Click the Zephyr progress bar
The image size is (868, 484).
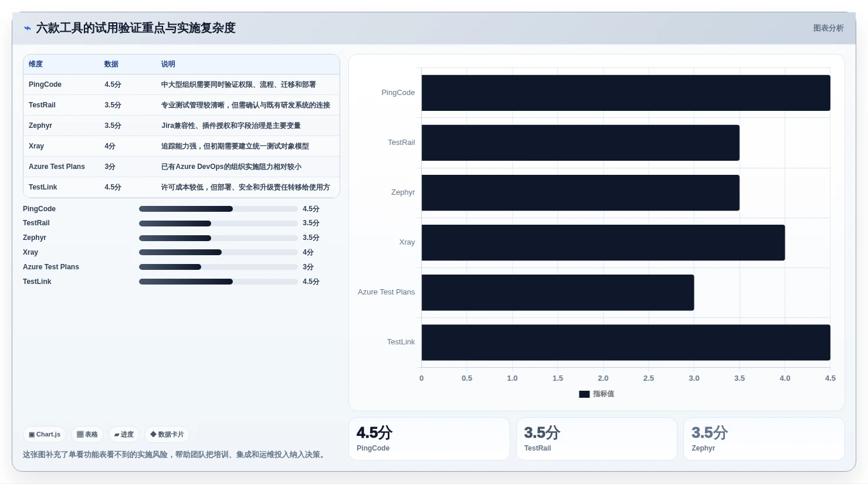coord(218,238)
